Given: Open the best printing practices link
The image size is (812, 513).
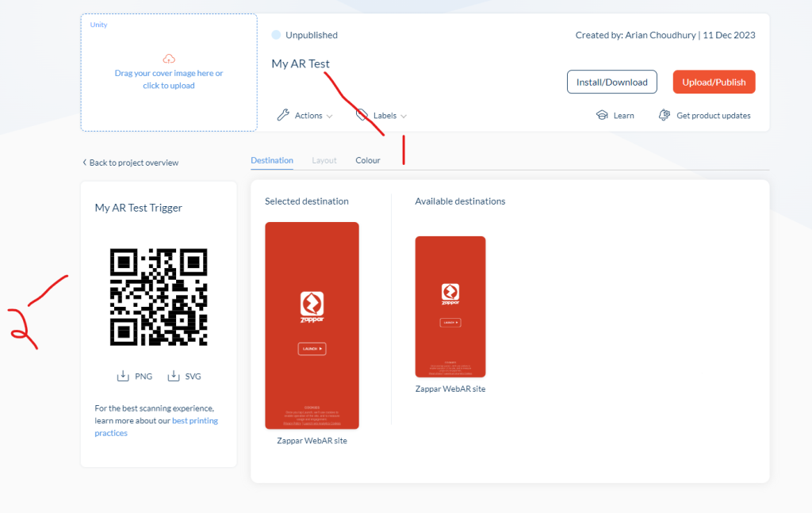Looking at the screenshot, I should (194, 421).
